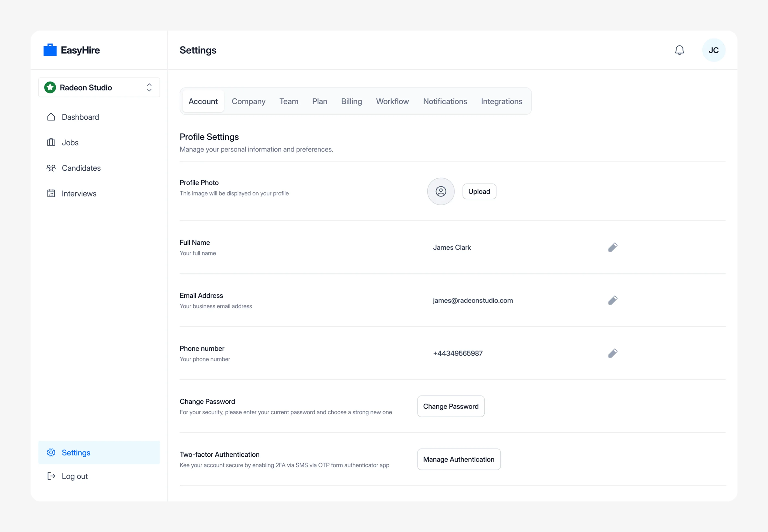Image resolution: width=768 pixels, height=532 pixels.
Task: Click the Log out arrow icon
Action: tap(51, 476)
